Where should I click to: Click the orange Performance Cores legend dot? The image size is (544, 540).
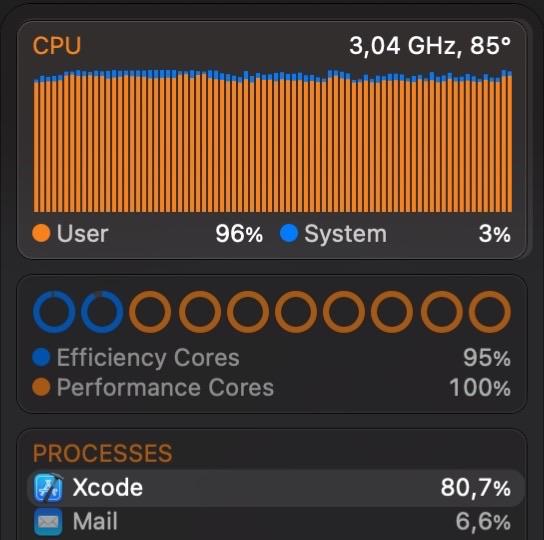[x=41, y=387]
